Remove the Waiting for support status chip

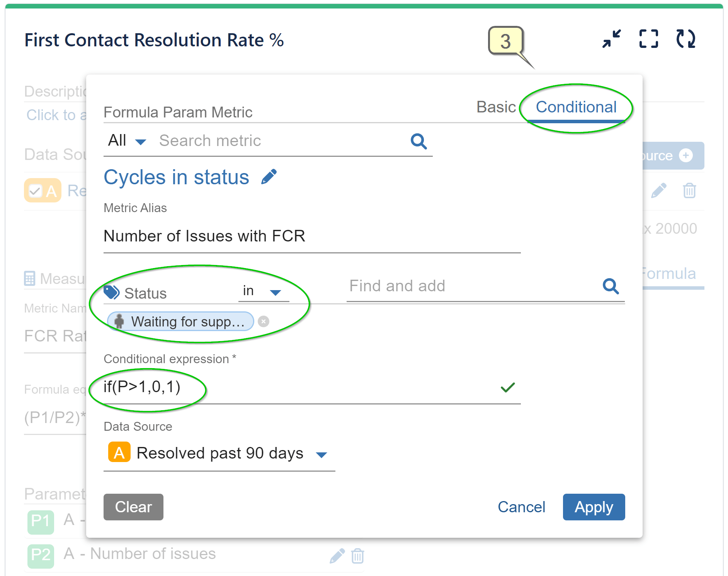(263, 321)
